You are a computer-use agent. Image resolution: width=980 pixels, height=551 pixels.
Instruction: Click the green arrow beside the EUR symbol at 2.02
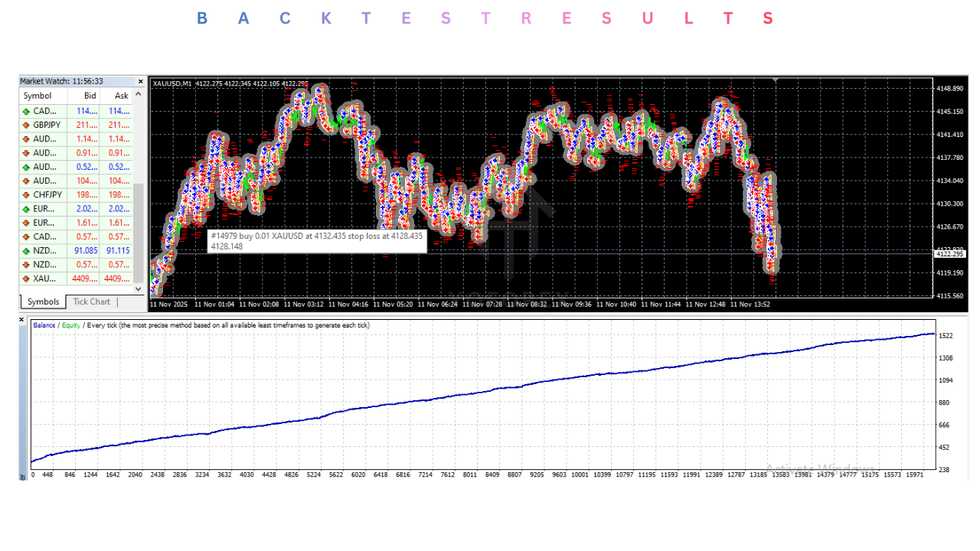(25, 208)
